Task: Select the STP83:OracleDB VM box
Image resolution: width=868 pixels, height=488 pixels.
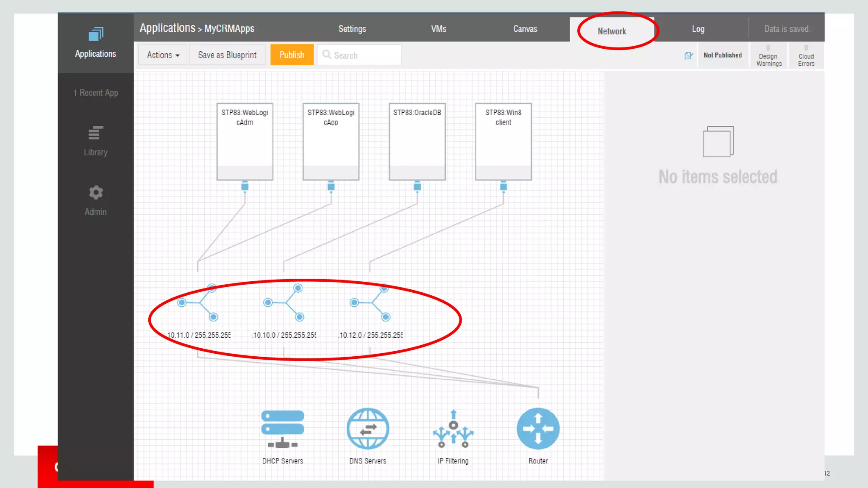Action: tap(417, 141)
